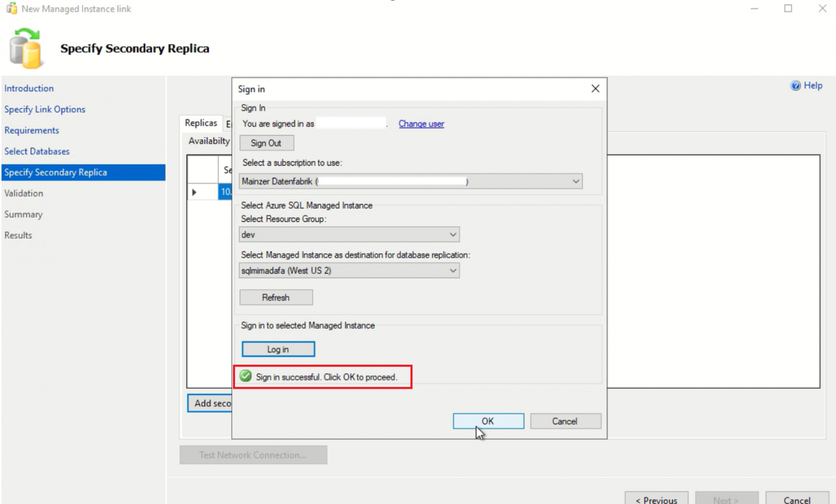Click the Help icon in the wizard
The image size is (836, 504).
(796, 85)
